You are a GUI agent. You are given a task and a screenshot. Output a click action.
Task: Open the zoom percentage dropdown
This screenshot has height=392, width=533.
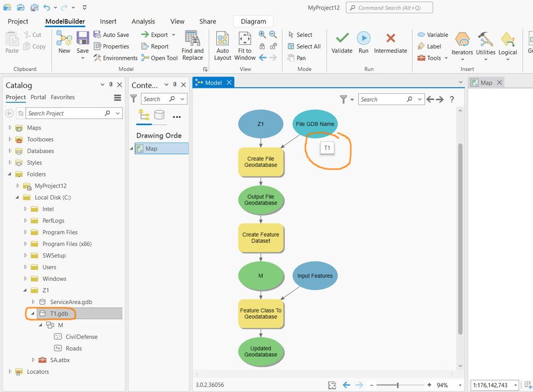pos(460,385)
